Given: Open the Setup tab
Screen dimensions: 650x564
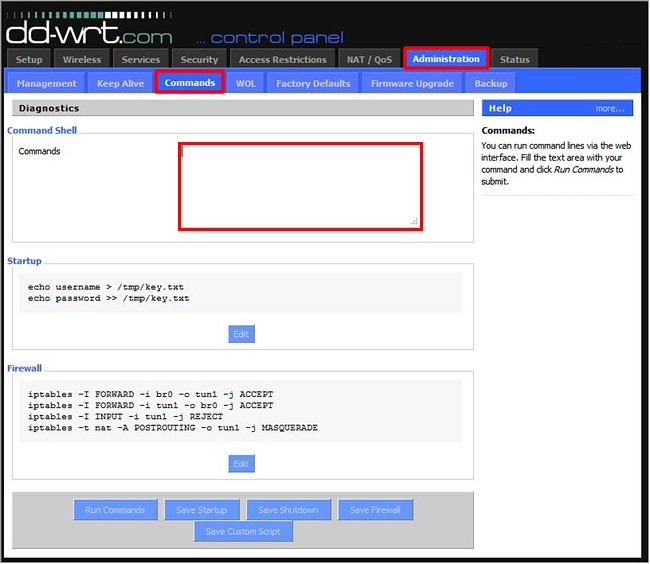Looking at the screenshot, I should [x=29, y=59].
